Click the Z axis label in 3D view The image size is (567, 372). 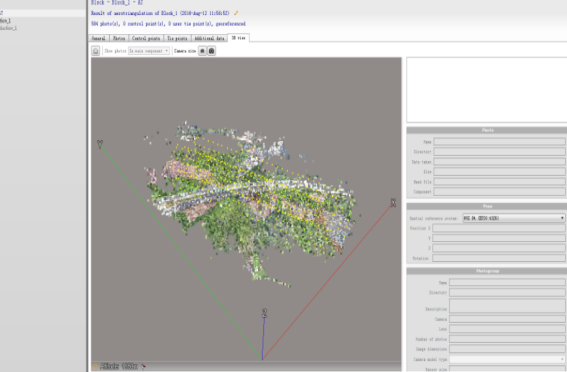point(265,313)
